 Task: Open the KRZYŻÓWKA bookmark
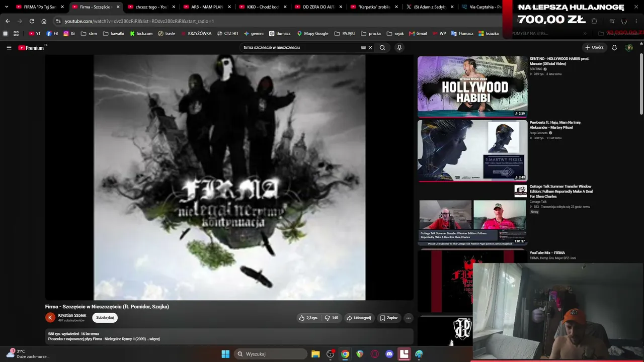[x=196, y=34]
